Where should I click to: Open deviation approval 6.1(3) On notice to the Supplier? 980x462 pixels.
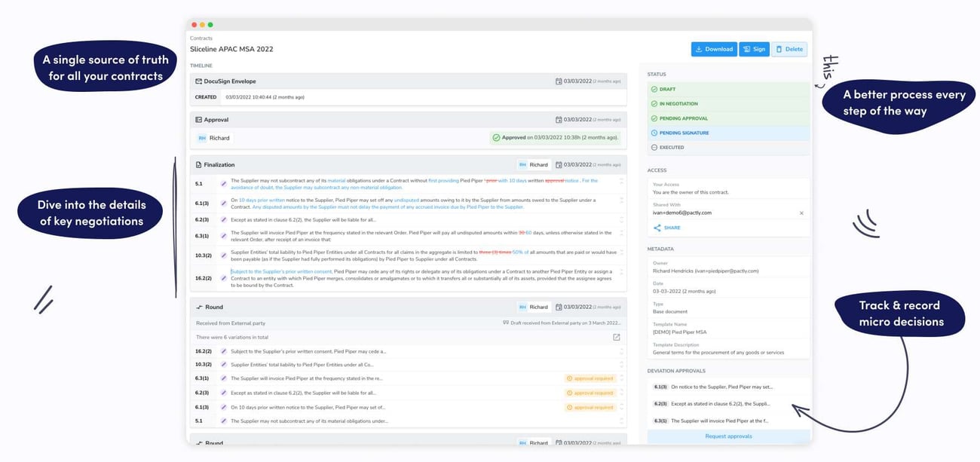click(728, 387)
